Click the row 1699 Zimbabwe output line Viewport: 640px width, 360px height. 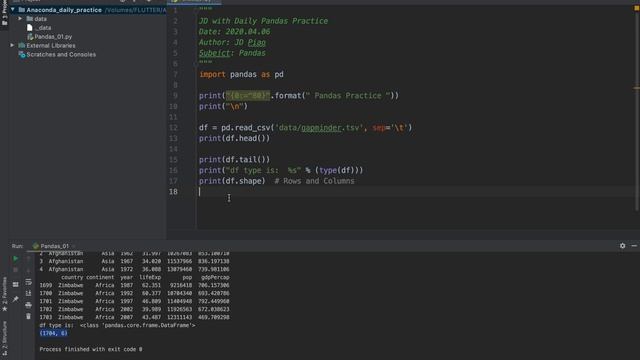(x=134, y=285)
